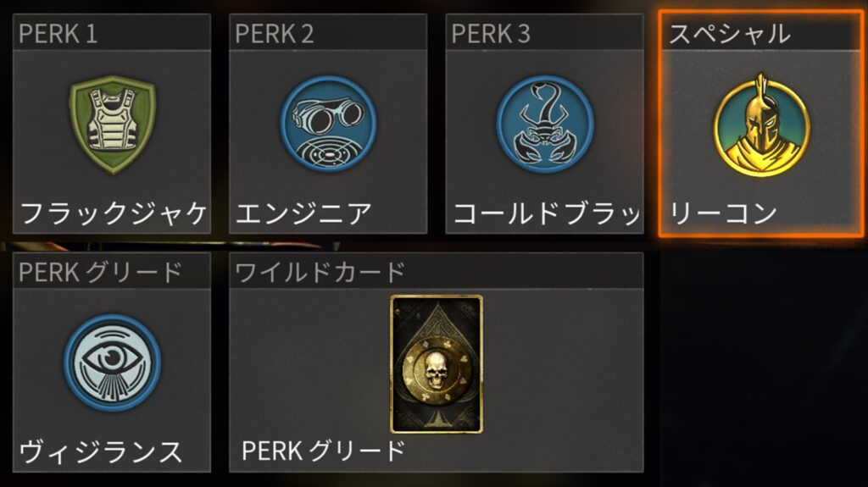Select the gold spartan helmet Recon icon
The height and width of the screenshot is (487, 868).
pos(762,125)
